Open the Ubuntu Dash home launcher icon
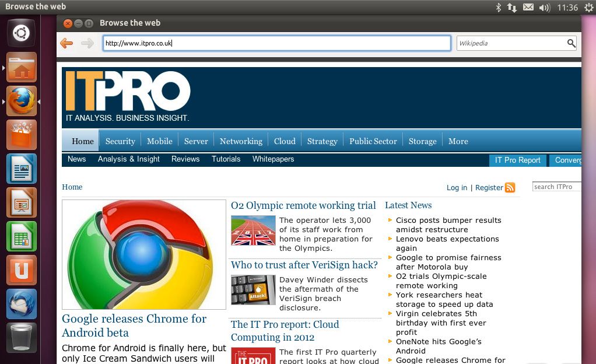The height and width of the screenshot is (364, 596). click(x=21, y=33)
